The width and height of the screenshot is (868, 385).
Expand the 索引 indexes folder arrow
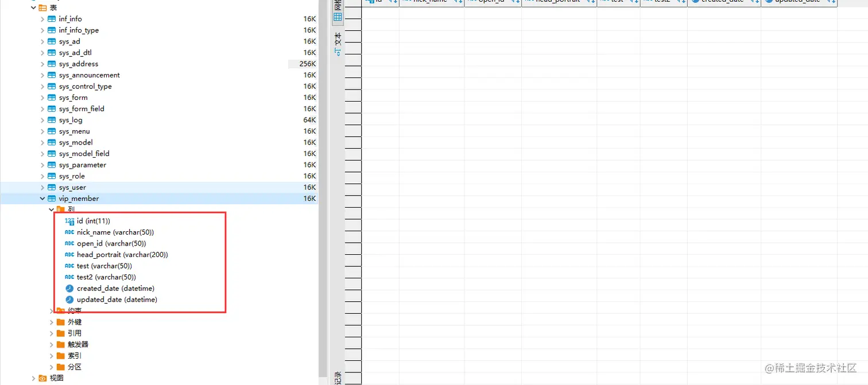coord(52,356)
